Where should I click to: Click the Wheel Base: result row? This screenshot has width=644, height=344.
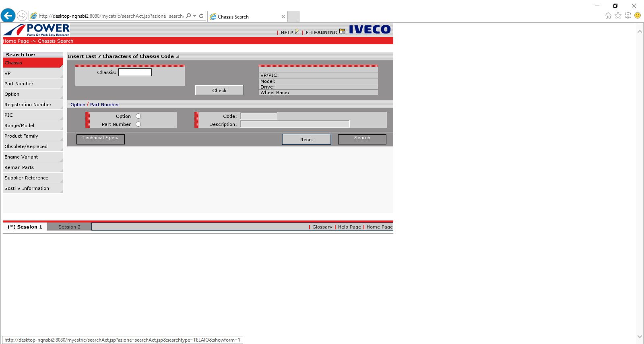318,93
